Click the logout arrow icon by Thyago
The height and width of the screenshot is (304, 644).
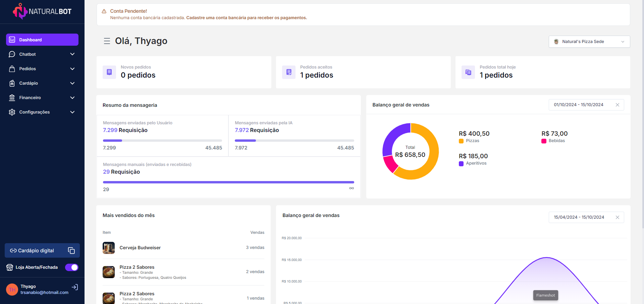pyautogui.click(x=75, y=287)
